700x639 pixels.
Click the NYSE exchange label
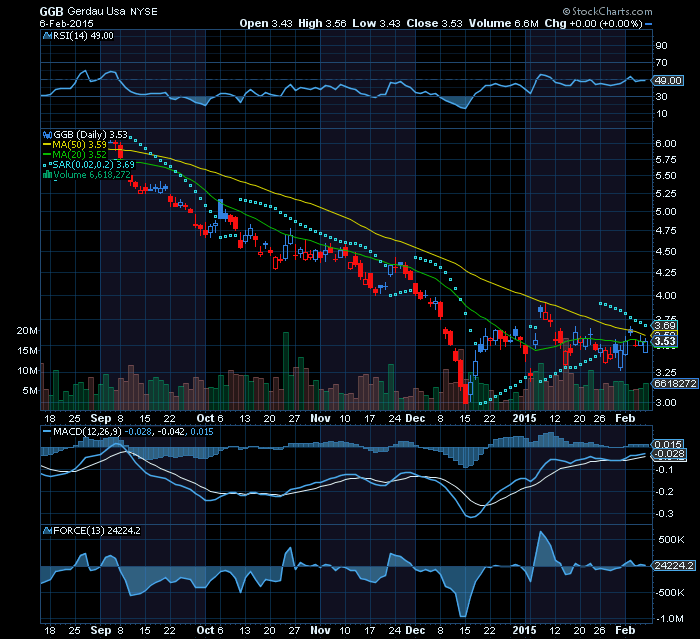point(144,12)
